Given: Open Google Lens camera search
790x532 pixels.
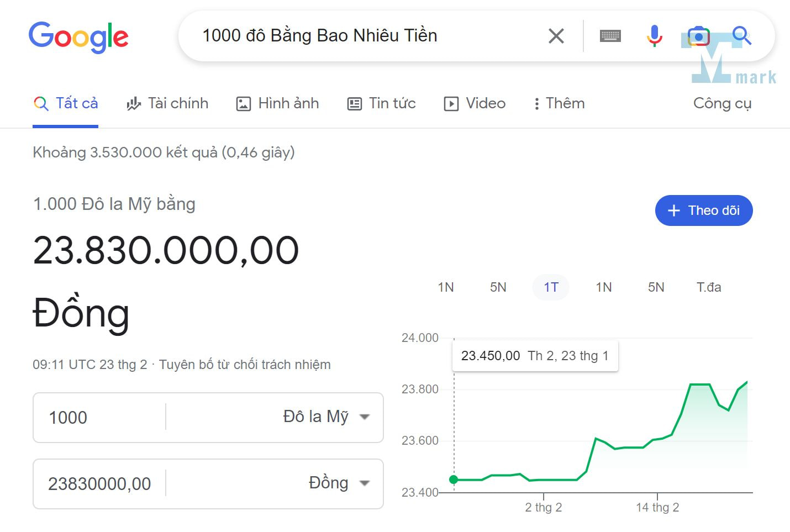Looking at the screenshot, I should pos(698,36).
